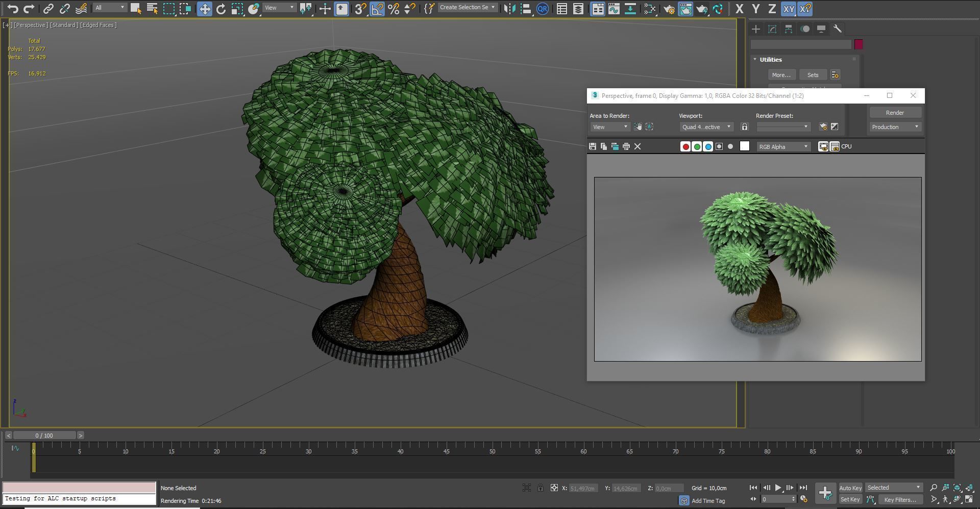Viewport: 980px width, 509px height.
Task: Activate the Select and Scale tool
Action: tap(237, 9)
